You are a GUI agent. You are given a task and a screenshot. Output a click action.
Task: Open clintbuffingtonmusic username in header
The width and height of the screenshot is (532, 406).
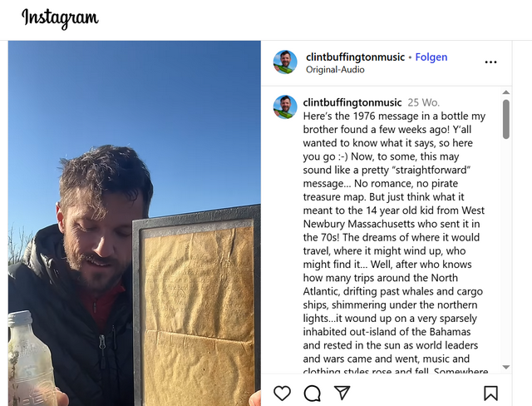coord(355,57)
